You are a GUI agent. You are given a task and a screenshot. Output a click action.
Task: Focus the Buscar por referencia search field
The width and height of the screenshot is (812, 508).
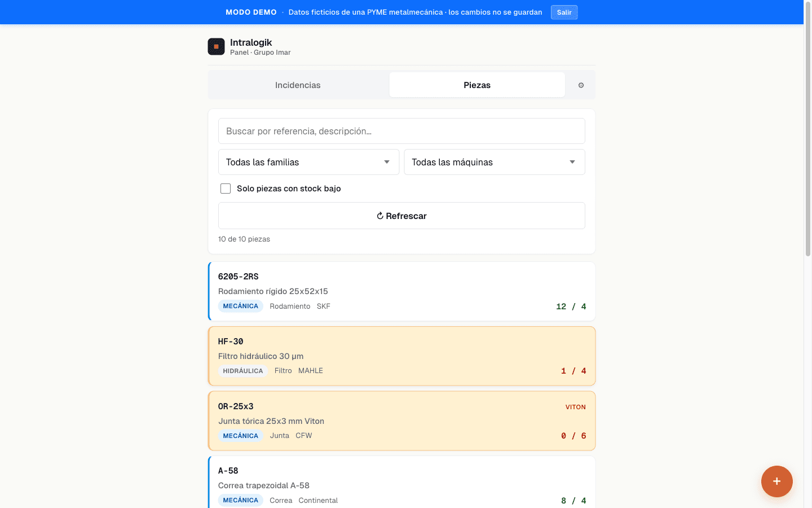tap(401, 131)
